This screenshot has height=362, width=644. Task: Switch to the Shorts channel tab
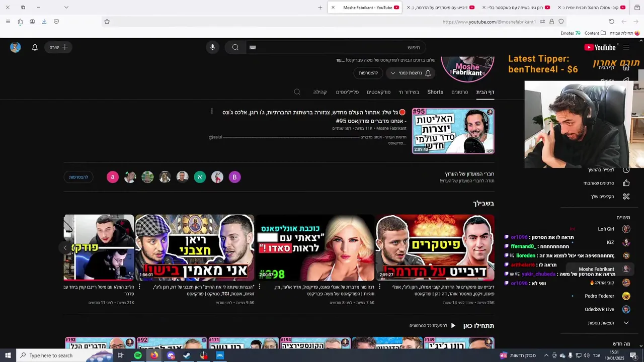[435, 92]
